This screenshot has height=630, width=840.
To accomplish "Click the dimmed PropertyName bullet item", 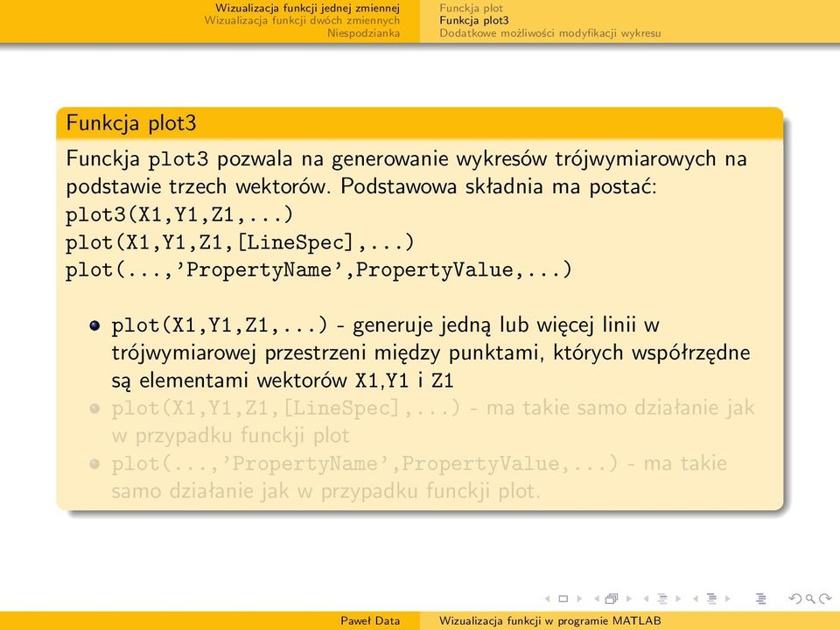I will (419, 477).
